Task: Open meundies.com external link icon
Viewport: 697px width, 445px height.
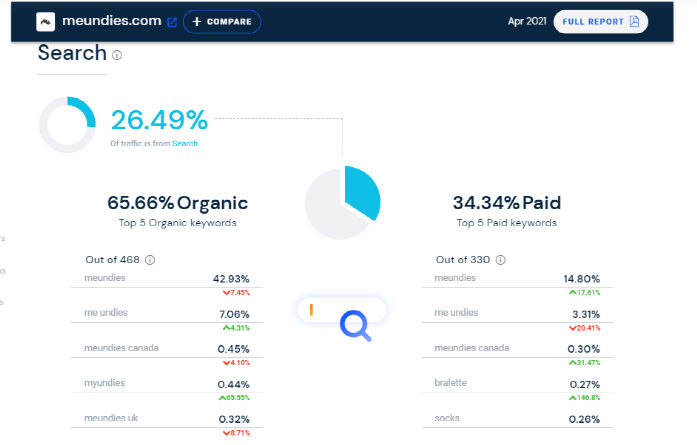Action: [x=172, y=22]
